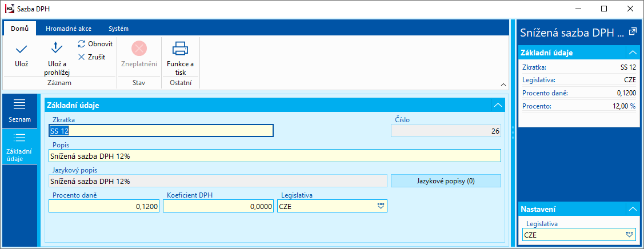The image size is (644, 249).
Task: Switch to the Domů ribbon tab
Action: click(x=19, y=29)
